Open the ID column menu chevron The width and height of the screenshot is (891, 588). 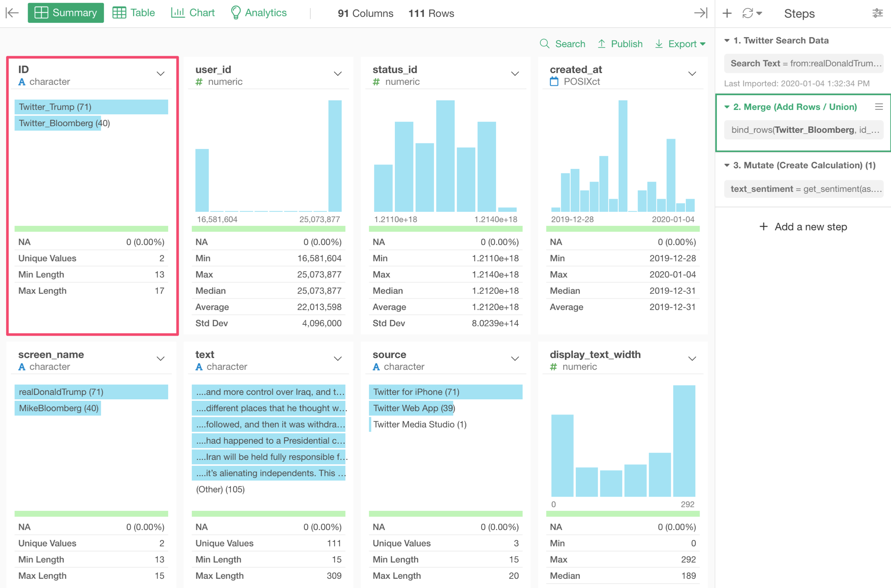(x=161, y=74)
